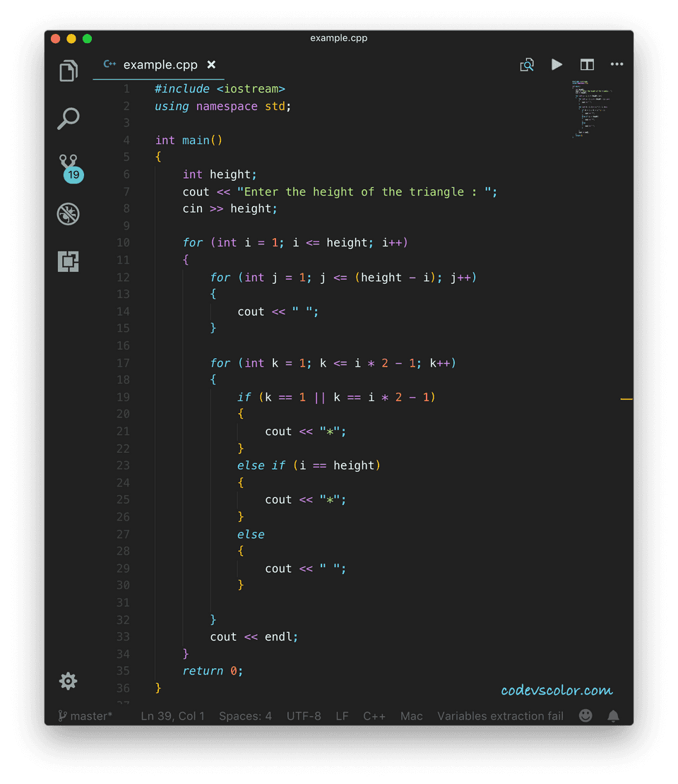Select the UTF-8 encoding status item
678x784 pixels.
[304, 715]
